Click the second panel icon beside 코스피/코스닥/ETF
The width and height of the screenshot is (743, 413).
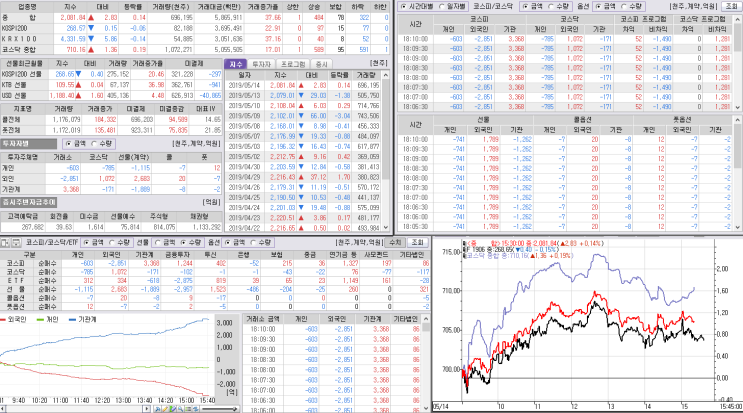pyautogui.click(x=15, y=242)
